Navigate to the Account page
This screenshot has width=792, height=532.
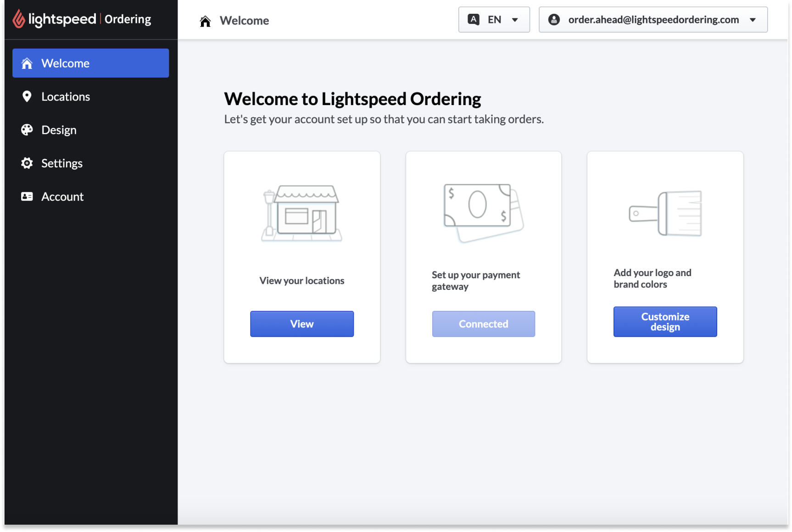91,197
